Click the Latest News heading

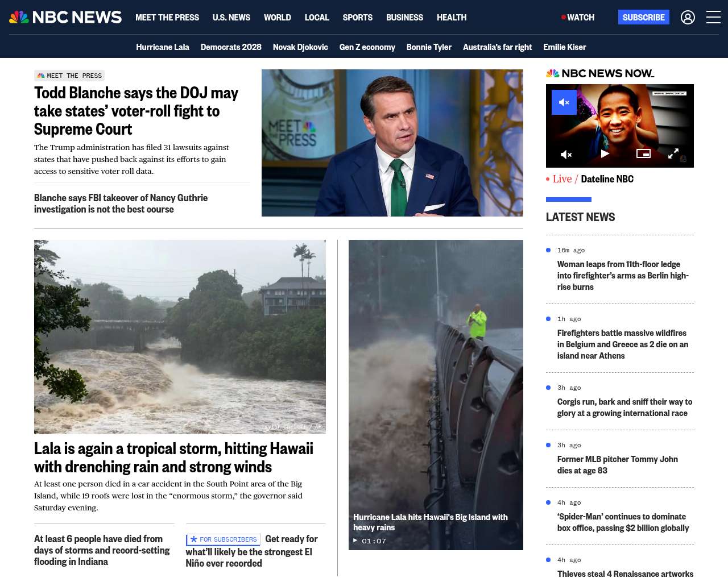pos(580,217)
